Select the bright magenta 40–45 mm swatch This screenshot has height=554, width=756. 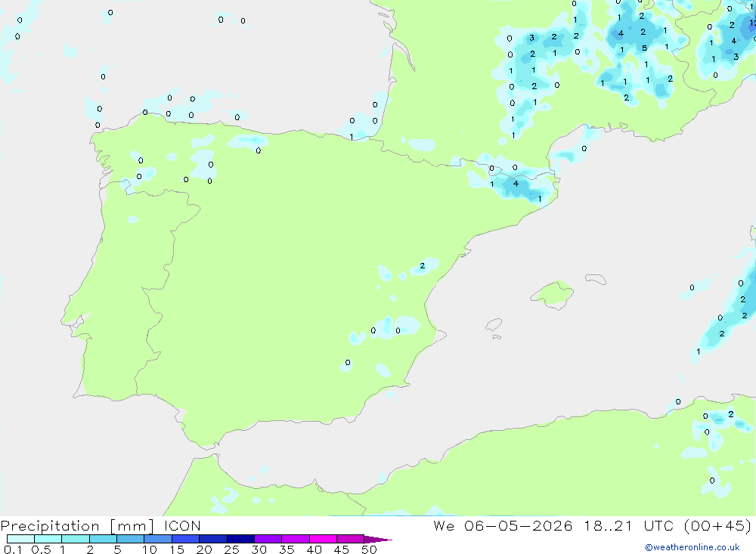pyautogui.click(x=323, y=539)
